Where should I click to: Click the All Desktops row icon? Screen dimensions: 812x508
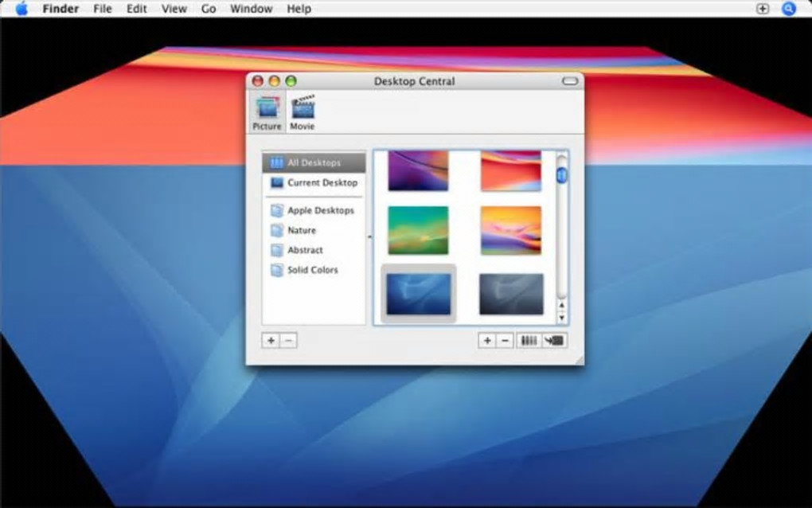click(x=277, y=162)
